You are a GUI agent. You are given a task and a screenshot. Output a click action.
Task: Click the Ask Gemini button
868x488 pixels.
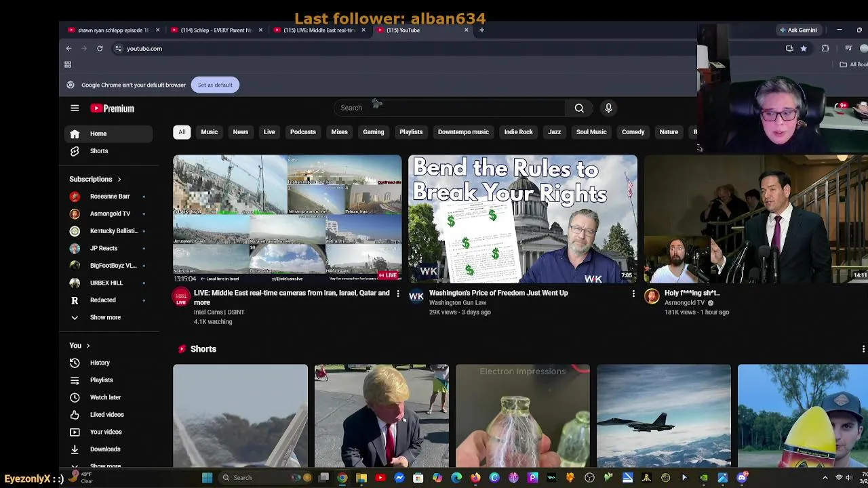click(798, 30)
